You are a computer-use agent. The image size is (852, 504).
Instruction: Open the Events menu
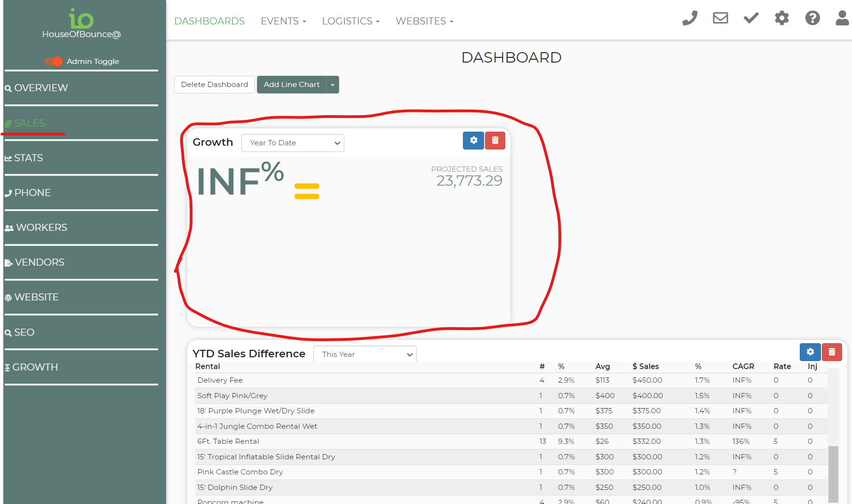283,21
